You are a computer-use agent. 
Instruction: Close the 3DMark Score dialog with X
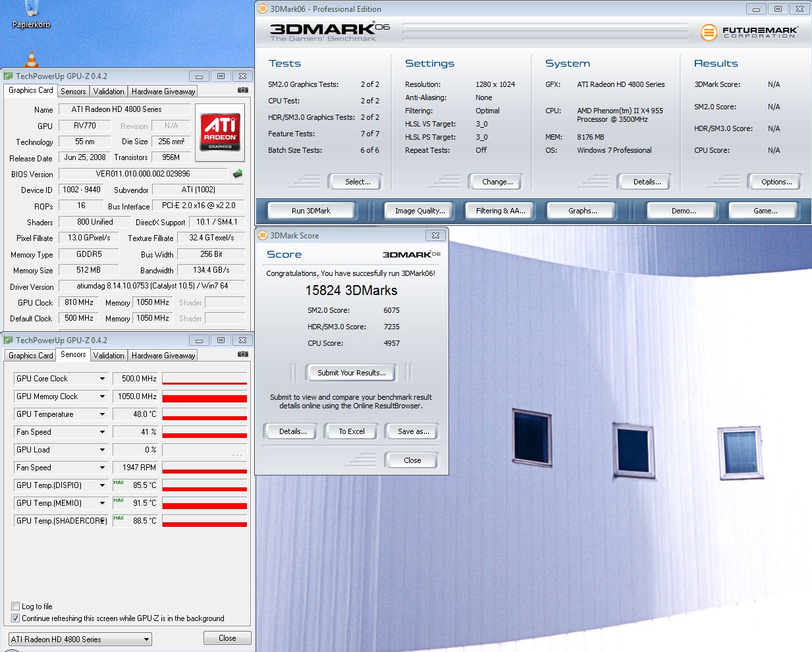435,235
